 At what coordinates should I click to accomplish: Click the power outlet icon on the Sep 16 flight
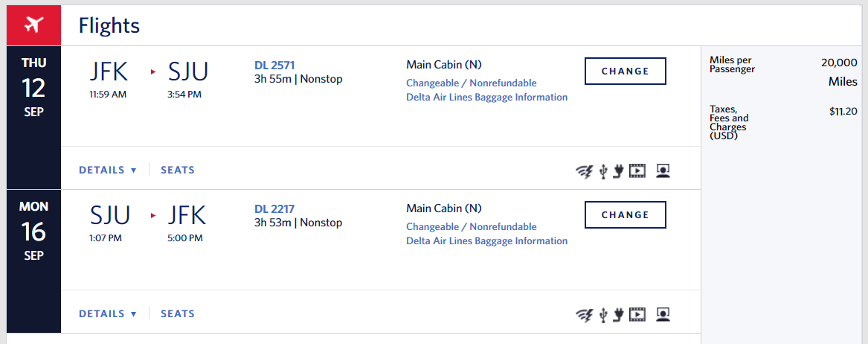point(617,315)
